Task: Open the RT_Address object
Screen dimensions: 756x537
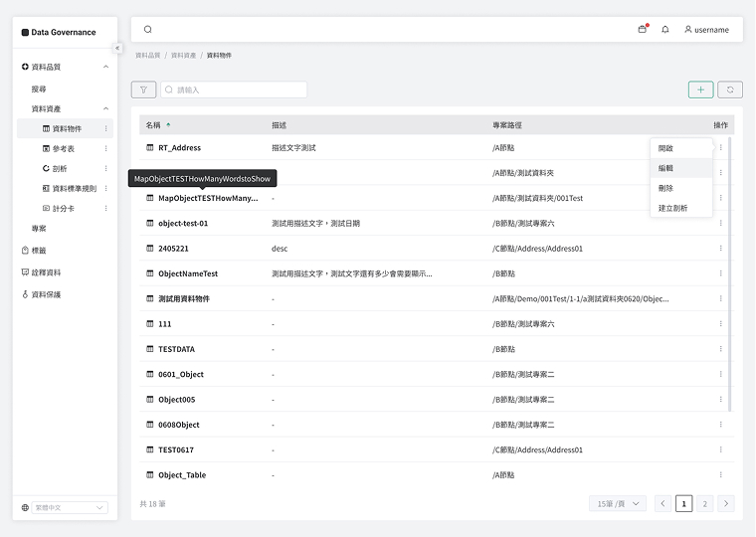Action: click(179, 148)
